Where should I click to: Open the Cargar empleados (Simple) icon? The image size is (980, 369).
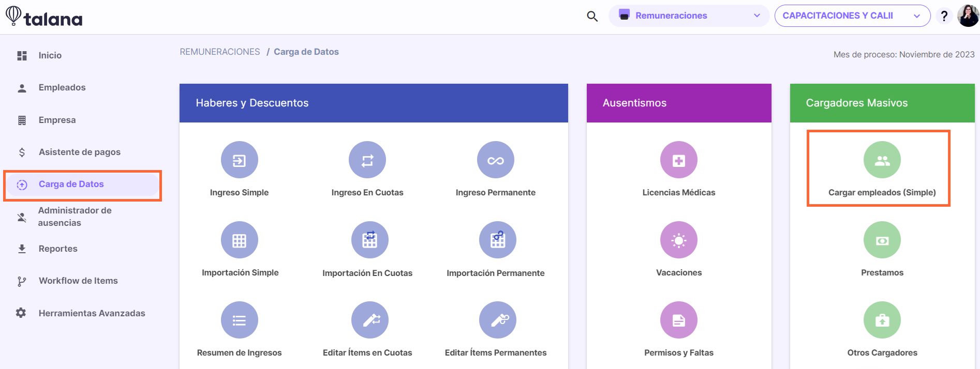(x=882, y=160)
